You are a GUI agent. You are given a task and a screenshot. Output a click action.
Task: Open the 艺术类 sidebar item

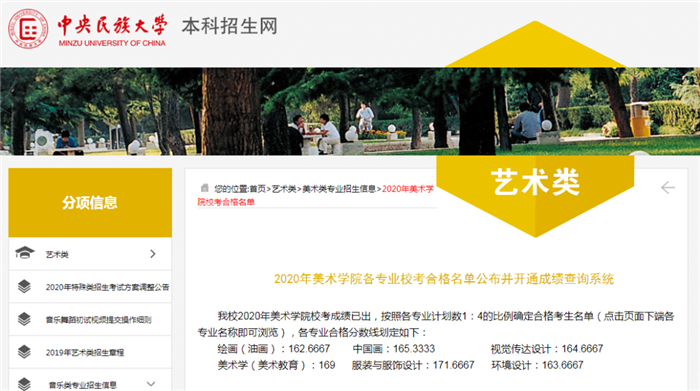(x=90, y=254)
